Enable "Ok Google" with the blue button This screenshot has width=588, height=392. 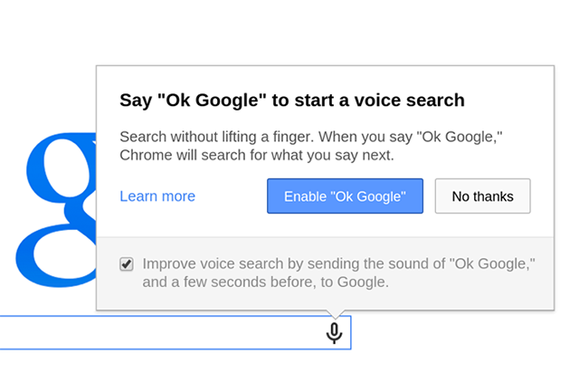(345, 196)
